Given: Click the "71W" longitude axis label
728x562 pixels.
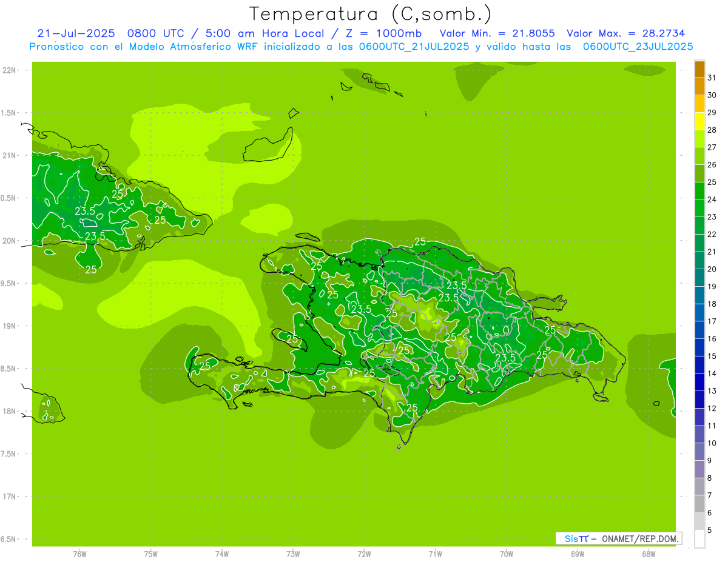Looking at the screenshot, I should tap(435, 554).
